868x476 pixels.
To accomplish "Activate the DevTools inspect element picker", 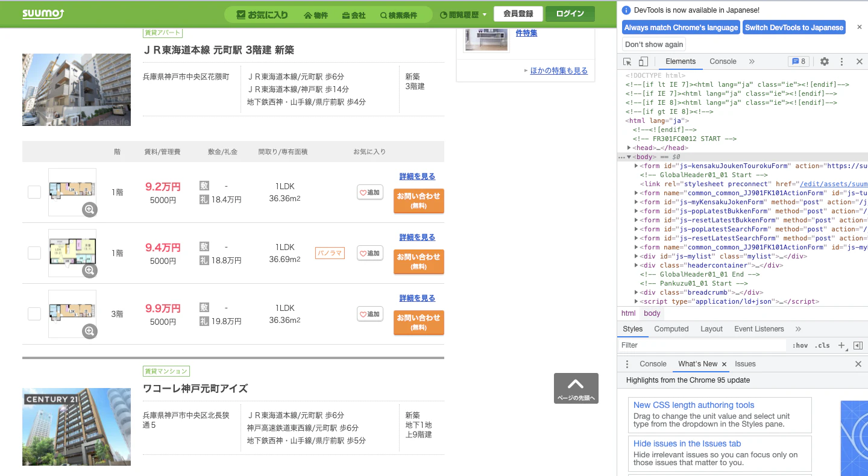I will click(x=627, y=61).
